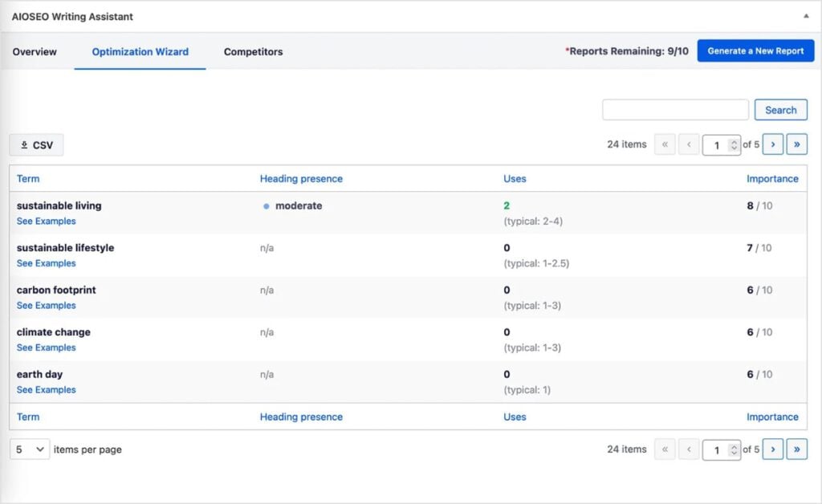See Examples for sustainable living
Image resolution: width=822 pixels, height=504 pixels.
point(46,221)
